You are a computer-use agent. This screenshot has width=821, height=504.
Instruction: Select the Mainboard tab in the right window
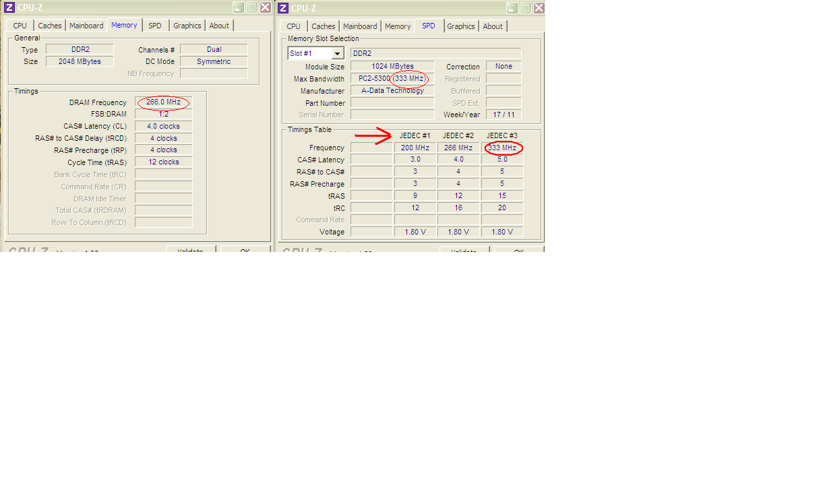pos(361,26)
